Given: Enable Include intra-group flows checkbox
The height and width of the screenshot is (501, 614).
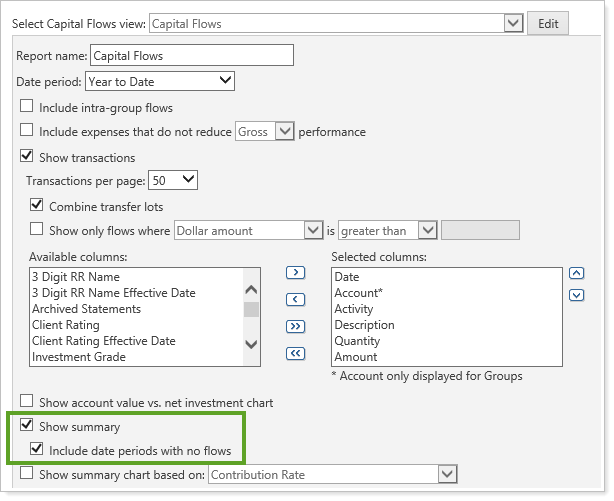Looking at the screenshot, I should pos(27,107).
